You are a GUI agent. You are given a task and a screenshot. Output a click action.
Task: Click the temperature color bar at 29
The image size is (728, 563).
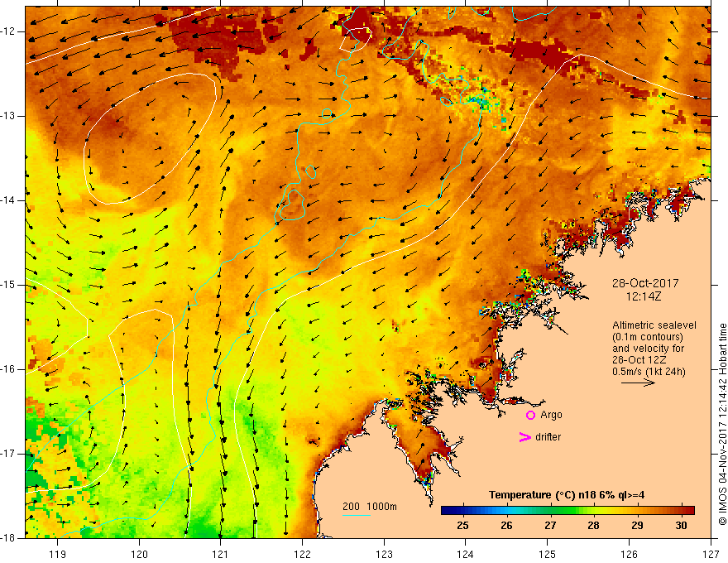(x=638, y=510)
